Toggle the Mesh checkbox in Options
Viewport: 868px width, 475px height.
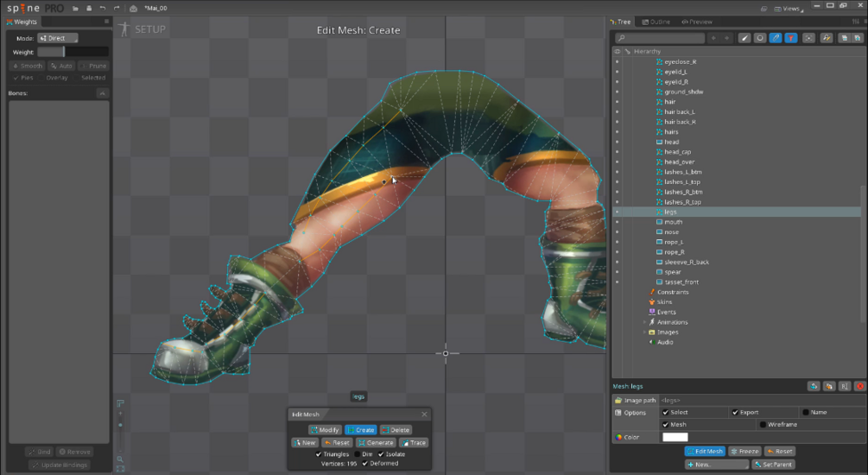point(665,425)
